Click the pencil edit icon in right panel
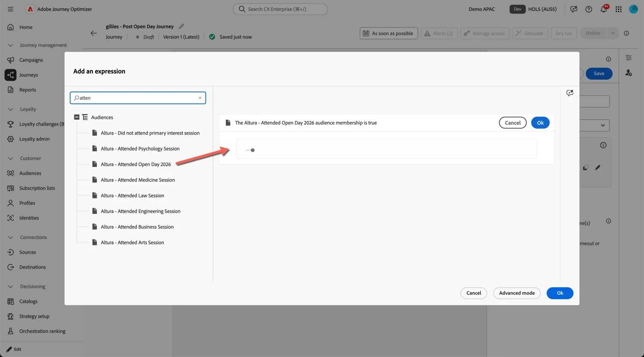Viewport: 644px width, 357px height. [597, 168]
